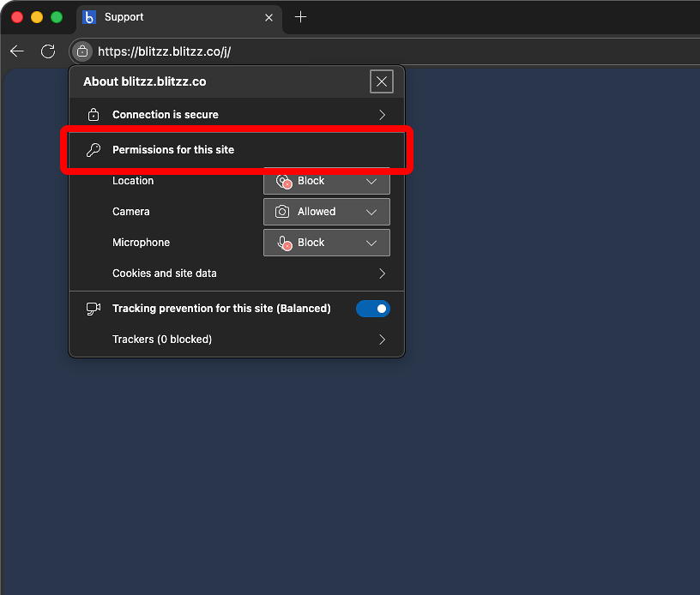The image size is (700, 595).
Task: Click the blitzz favicon in the Support tab
Action: coord(89,17)
